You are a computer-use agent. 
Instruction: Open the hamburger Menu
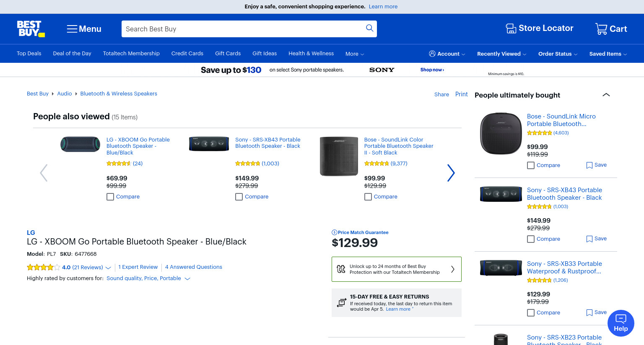84,29
